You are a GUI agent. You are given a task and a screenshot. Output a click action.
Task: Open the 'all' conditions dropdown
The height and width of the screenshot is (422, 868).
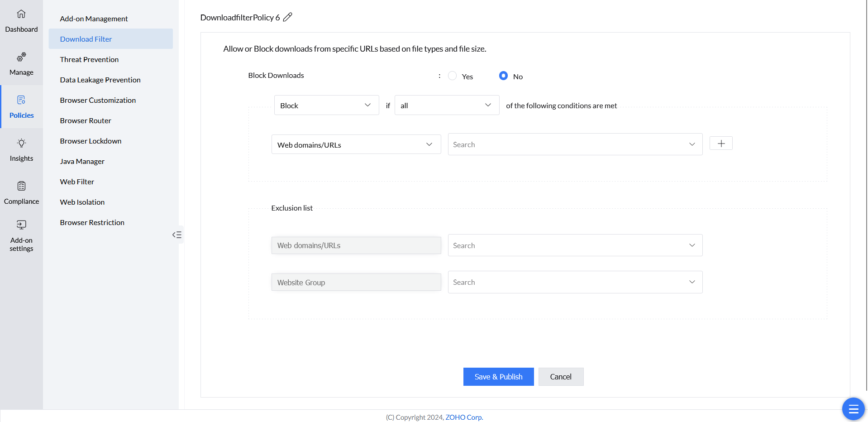pyautogui.click(x=447, y=105)
